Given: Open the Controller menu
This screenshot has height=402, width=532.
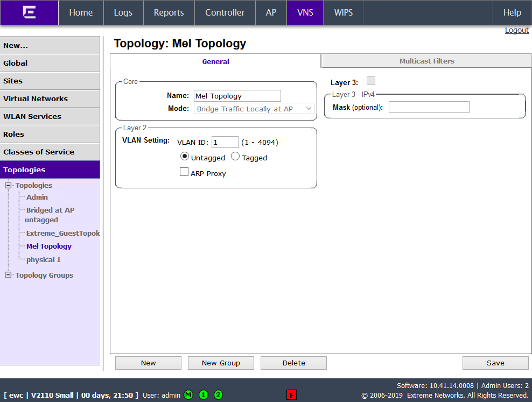Looking at the screenshot, I should tap(225, 12).
